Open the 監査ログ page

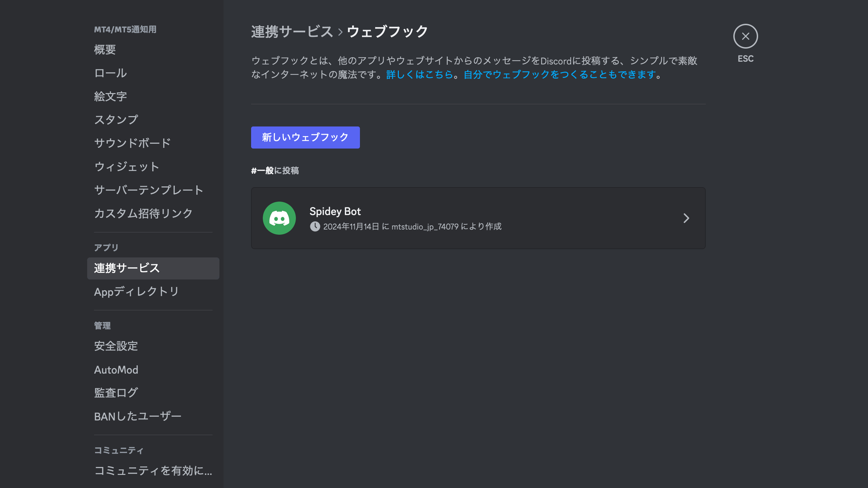click(115, 392)
